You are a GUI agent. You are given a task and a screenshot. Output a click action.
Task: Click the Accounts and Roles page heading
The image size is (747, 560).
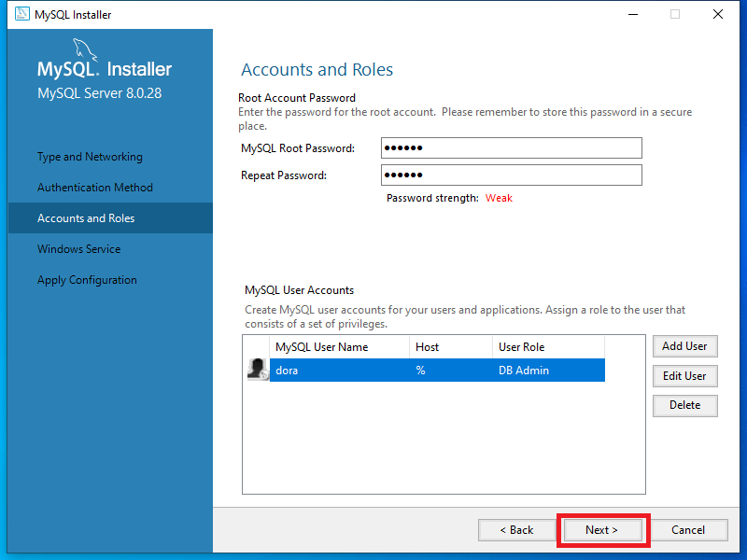pyautogui.click(x=317, y=69)
